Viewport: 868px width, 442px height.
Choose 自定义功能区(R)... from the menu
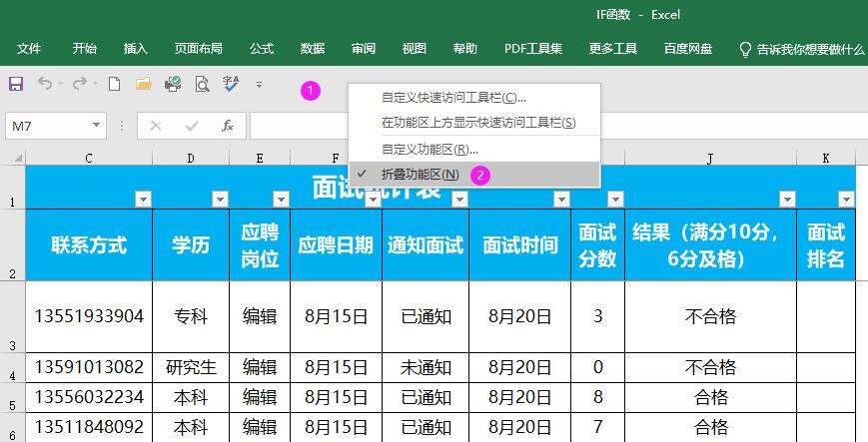474,150
